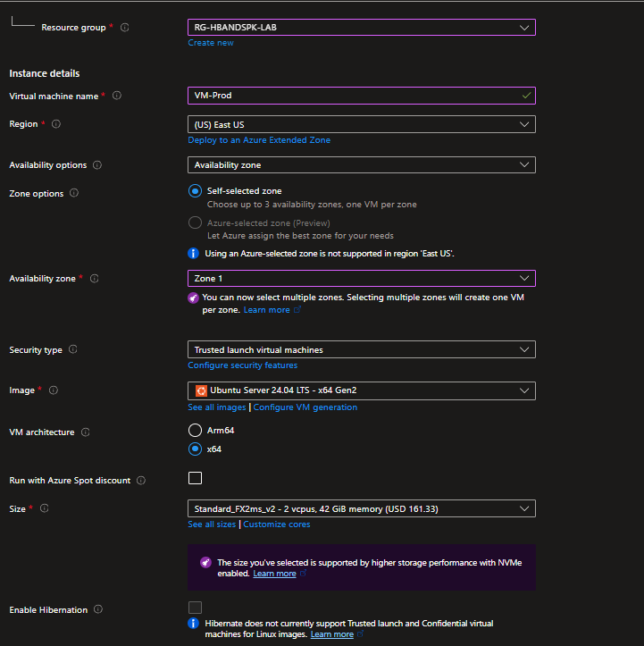Open Image dropdown with Ubuntu Server 24.04
The width and height of the screenshot is (644, 646).
click(362, 390)
